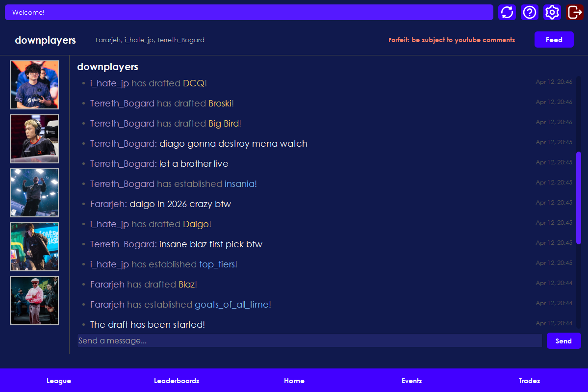Click the red logout icon
Viewport: 588px width, 392px height.
click(x=574, y=12)
